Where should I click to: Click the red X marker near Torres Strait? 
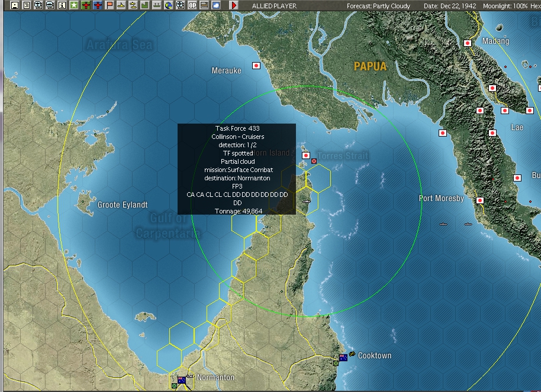click(x=314, y=161)
